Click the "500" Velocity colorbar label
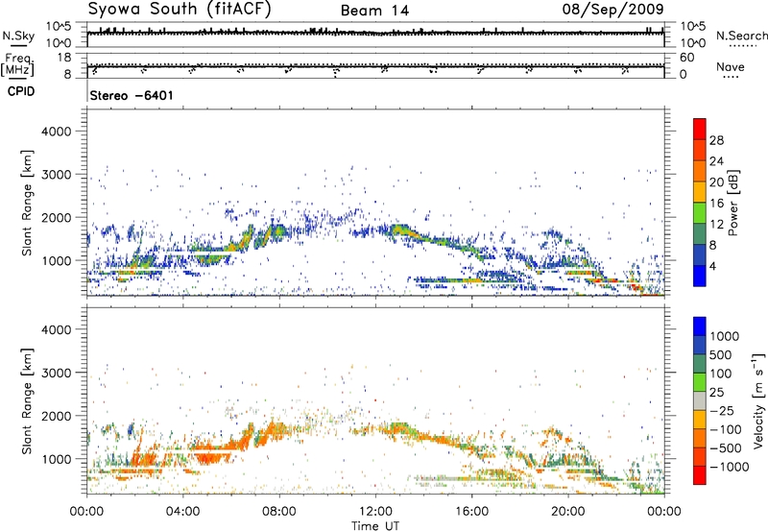 pos(722,354)
